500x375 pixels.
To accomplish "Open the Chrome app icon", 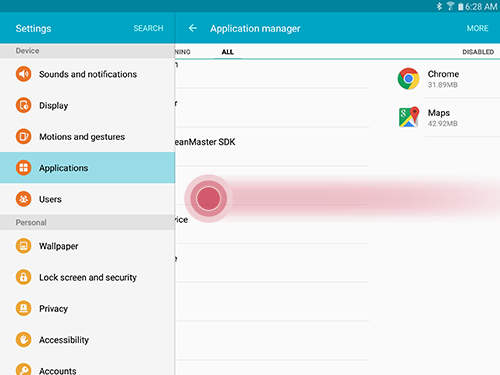I will [x=408, y=79].
